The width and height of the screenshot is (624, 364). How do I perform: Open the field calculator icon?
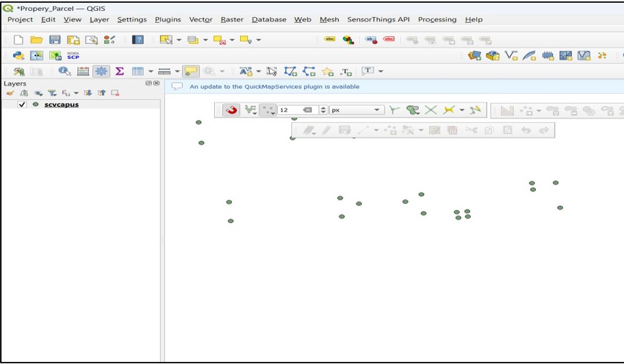[x=83, y=71]
